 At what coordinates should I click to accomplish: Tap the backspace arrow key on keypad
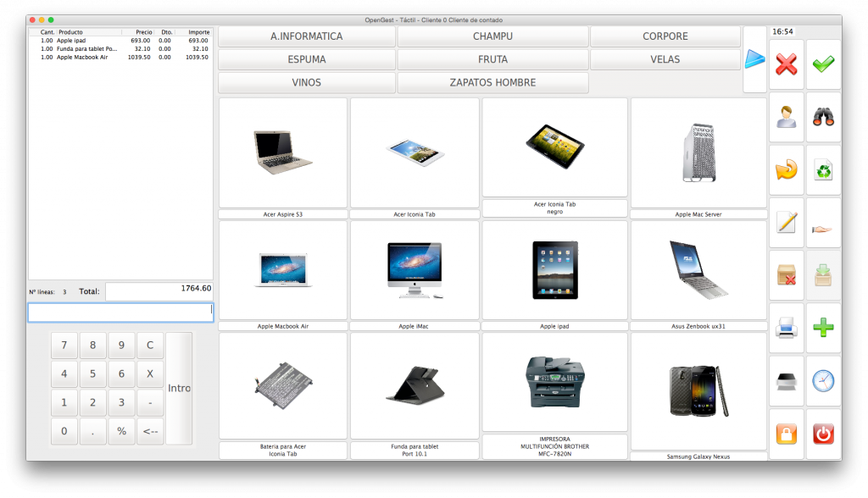[x=149, y=432]
